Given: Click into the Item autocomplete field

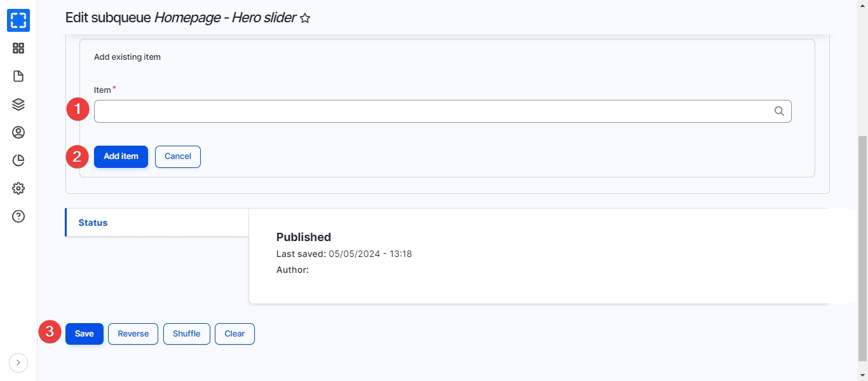Looking at the screenshot, I should pos(432,111).
